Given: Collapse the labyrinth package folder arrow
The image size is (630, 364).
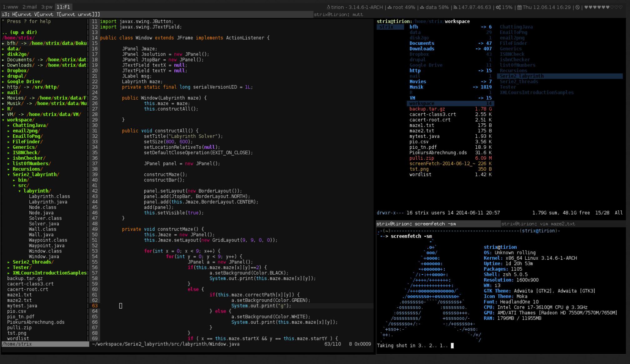Looking at the screenshot, I should [x=20, y=191].
